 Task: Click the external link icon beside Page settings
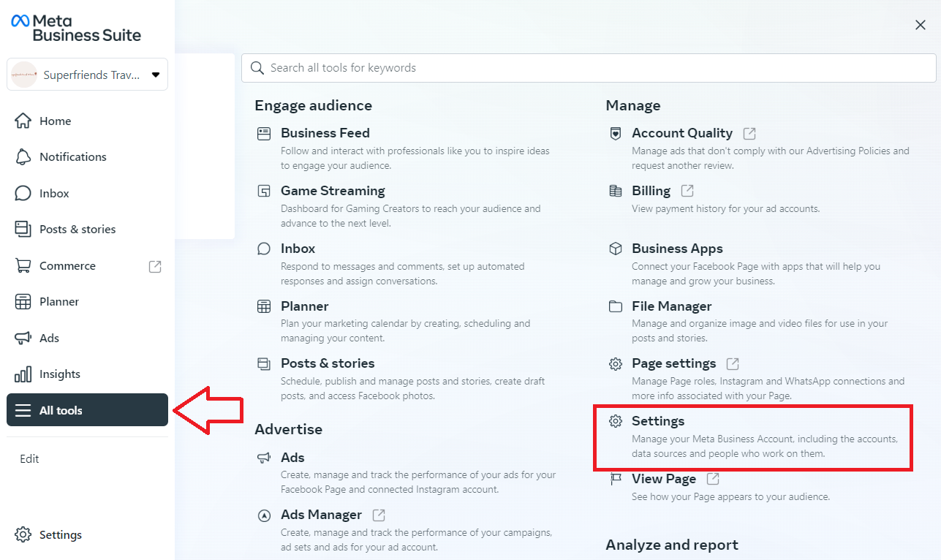pyautogui.click(x=733, y=363)
